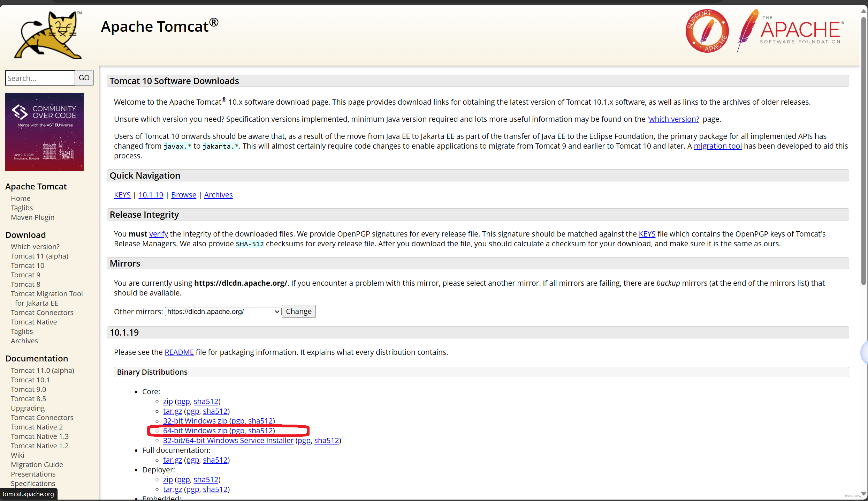Open the Upgrading documentation link

click(28, 408)
